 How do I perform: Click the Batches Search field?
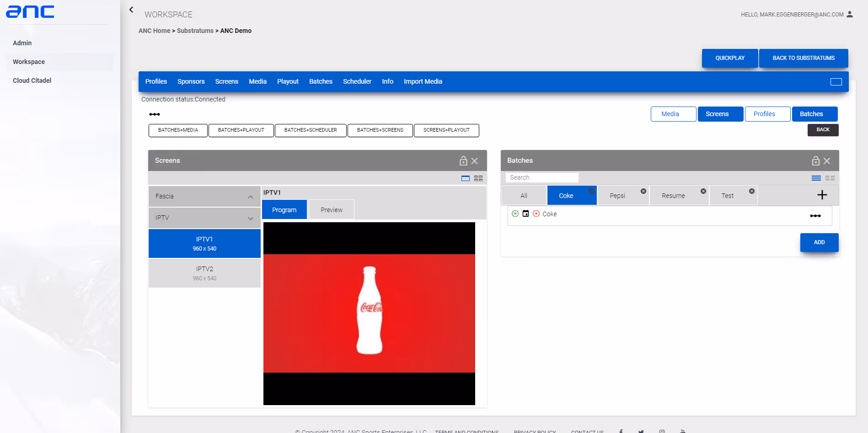pyautogui.click(x=542, y=177)
